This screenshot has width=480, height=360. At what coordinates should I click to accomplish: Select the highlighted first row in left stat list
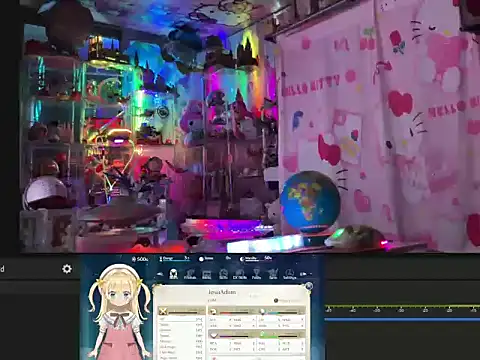point(181,319)
